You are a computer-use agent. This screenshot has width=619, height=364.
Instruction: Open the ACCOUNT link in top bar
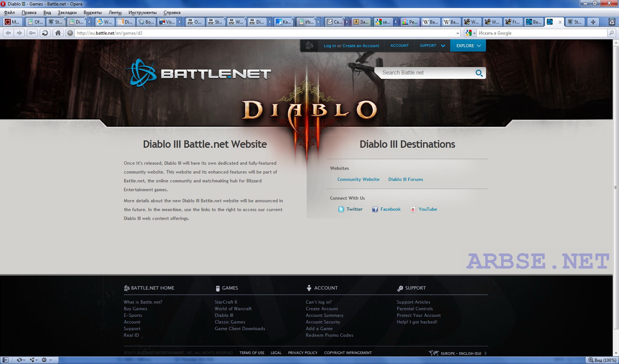(x=399, y=46)
